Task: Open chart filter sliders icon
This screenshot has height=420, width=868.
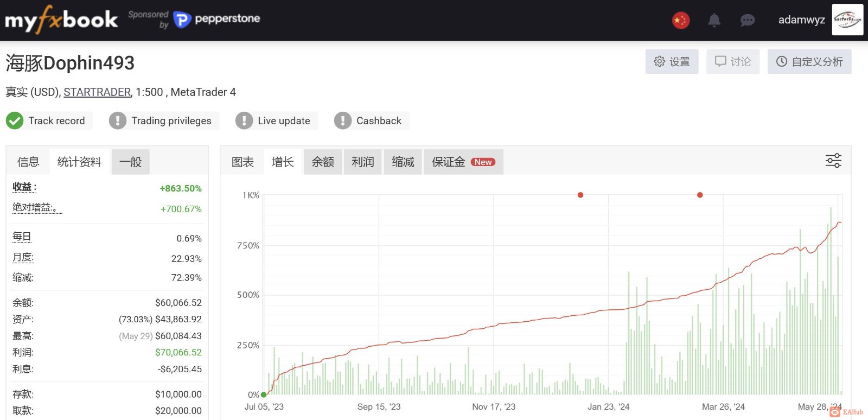Action: coord(833,161)
